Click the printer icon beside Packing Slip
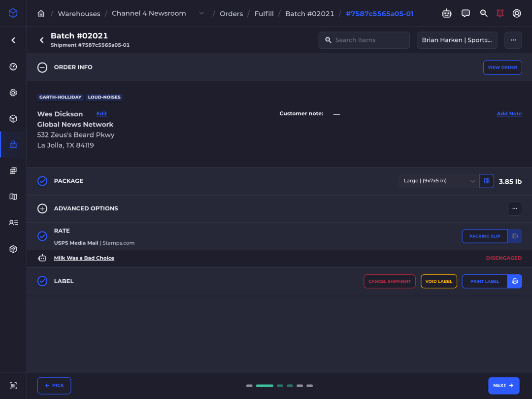532x399 pixels. pyautogui.click(x=515, y=236)
